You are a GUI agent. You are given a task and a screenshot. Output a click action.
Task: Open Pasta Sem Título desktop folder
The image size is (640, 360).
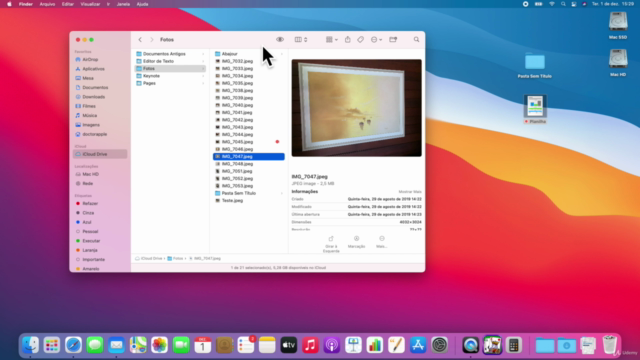click(x=535, y=65)
